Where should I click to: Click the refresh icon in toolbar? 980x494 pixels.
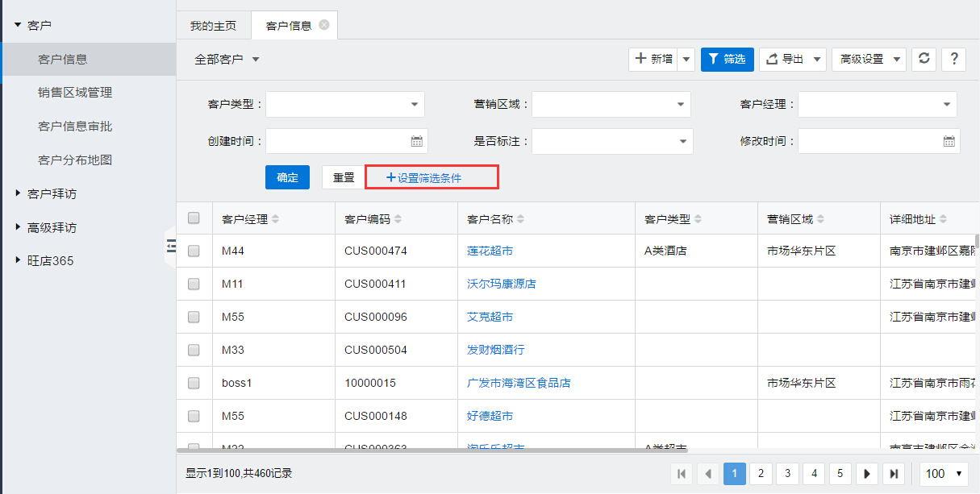pos(924,59)
